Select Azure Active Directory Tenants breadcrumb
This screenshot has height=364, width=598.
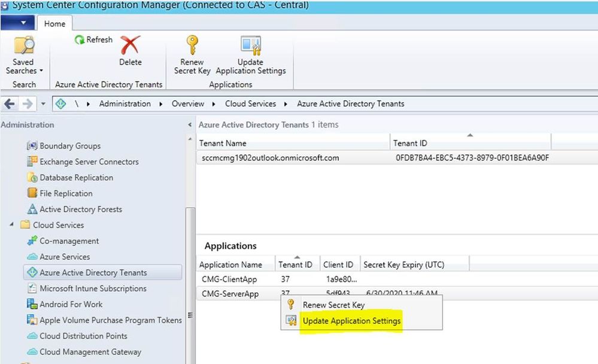[x=351, y=104]
